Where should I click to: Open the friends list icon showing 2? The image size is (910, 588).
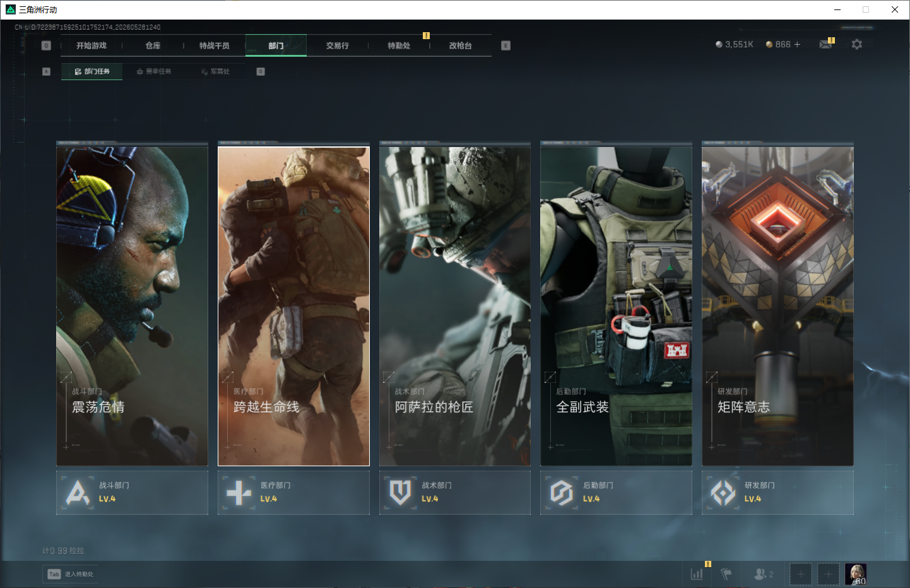[x=764, y=574]
